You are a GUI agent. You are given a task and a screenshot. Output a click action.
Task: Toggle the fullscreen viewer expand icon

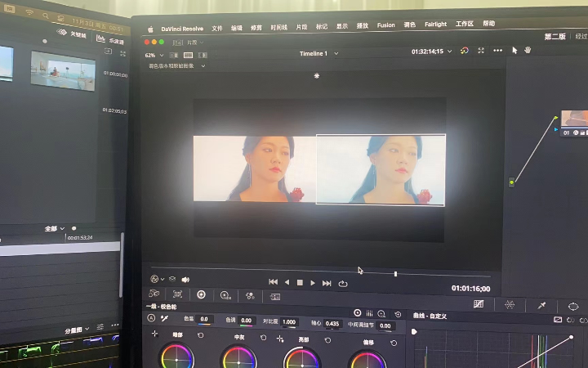480,51
